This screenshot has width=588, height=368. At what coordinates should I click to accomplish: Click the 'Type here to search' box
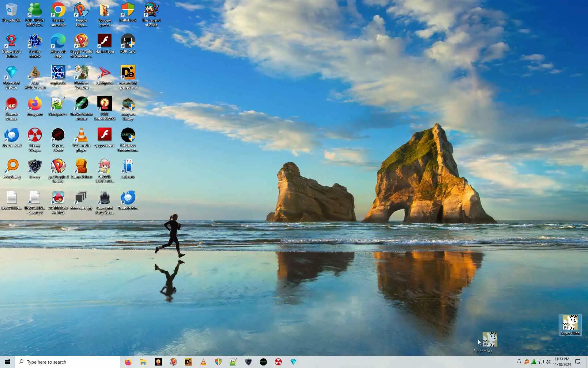coord(67,362)
